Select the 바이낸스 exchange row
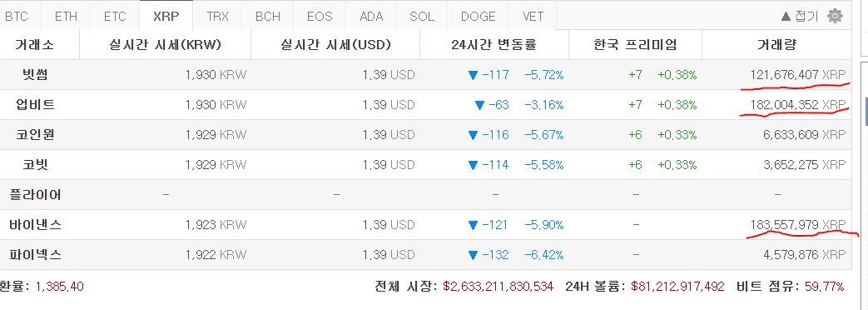This screenshot has width=868, height=310. click(426, 225)
